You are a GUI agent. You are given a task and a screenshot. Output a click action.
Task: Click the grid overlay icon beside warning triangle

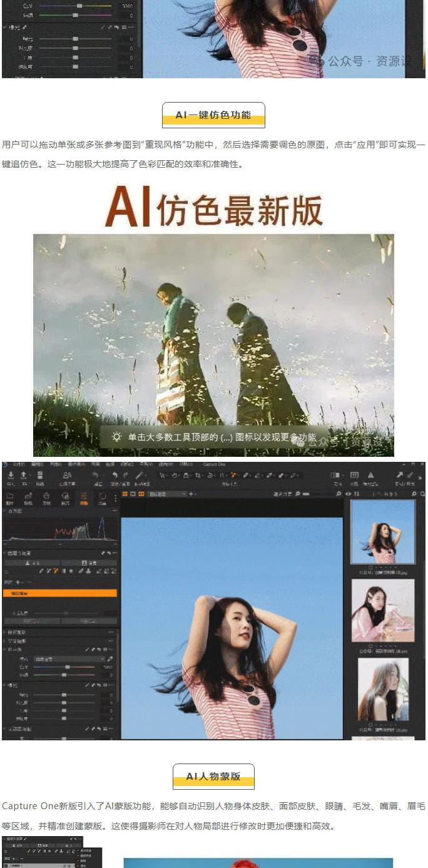[354, 475]
